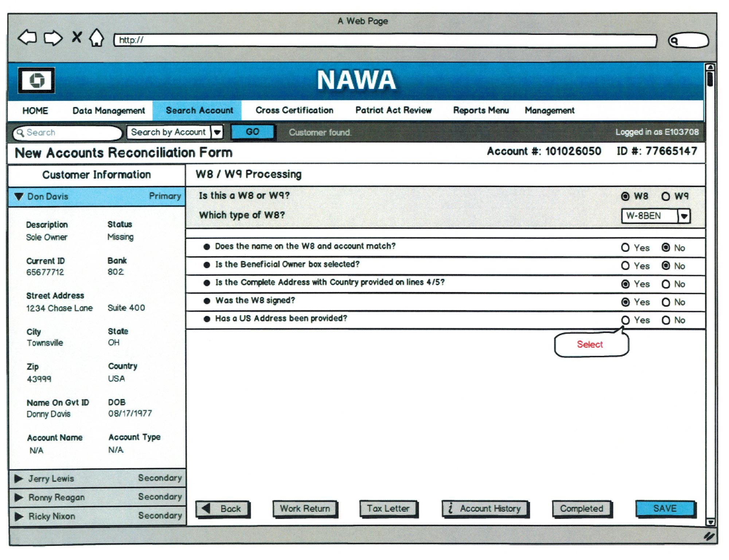Image resolution: width=729 pixels, height=560 pixels.
Task: Expand the Ronny Reagan secondary customer
Action: tap(19, 497)
